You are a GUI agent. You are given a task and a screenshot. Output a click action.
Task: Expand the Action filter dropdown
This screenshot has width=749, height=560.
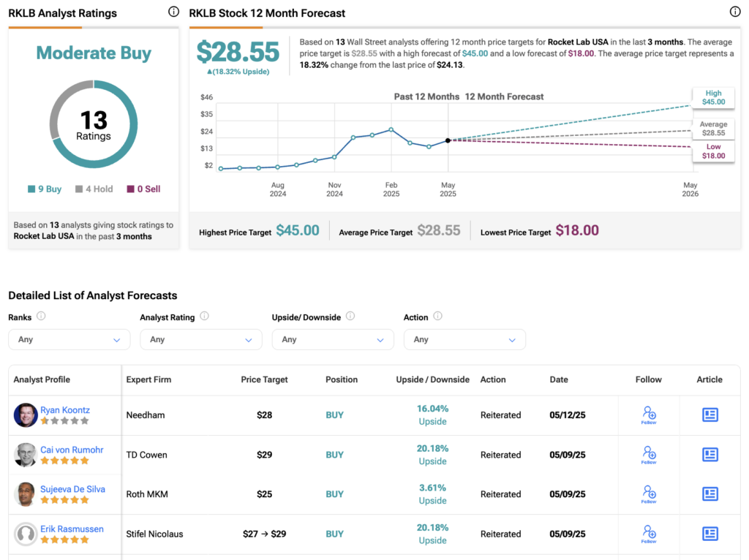[464, 339]
